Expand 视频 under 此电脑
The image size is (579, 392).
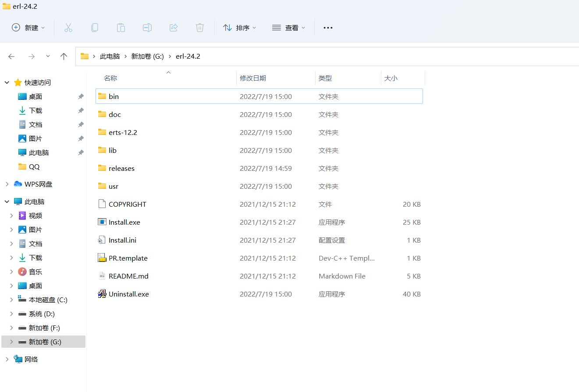12,215
